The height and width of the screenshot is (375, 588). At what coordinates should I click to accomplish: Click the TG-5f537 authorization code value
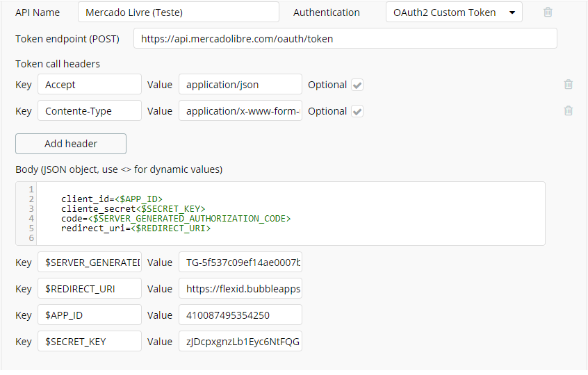[240, 262]
